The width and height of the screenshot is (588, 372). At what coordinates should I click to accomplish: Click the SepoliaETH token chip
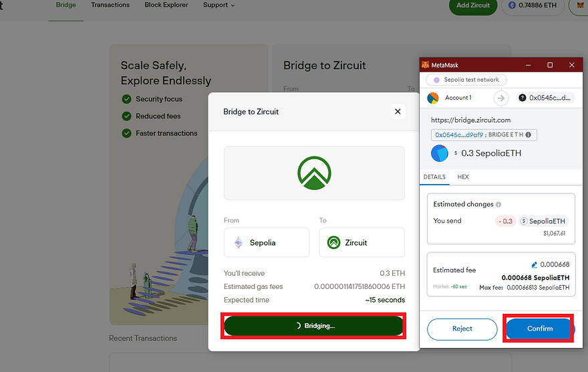(x=543, y=221)
